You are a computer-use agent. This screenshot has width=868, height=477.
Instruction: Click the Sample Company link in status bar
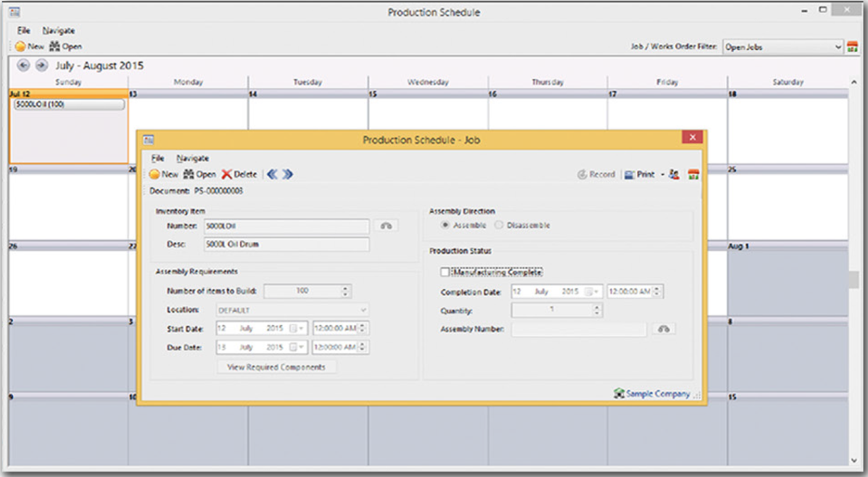click(658, 394)
